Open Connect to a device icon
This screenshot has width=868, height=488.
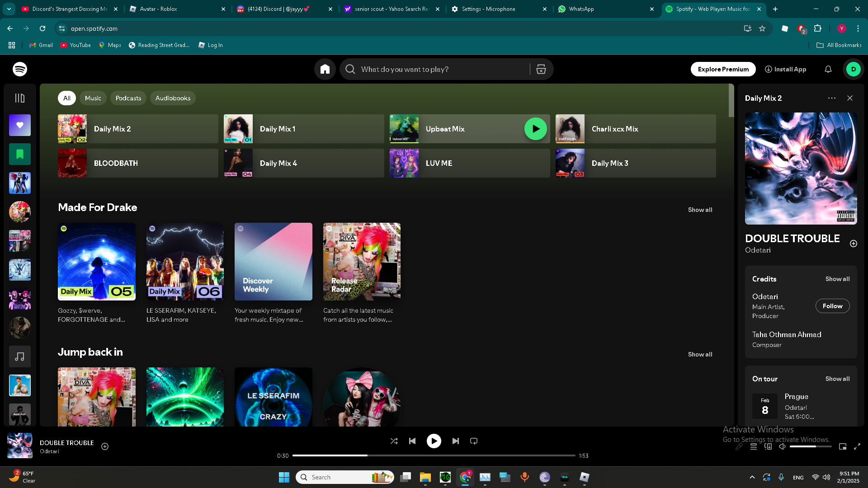pyautogui.click(x=768, y=446)
